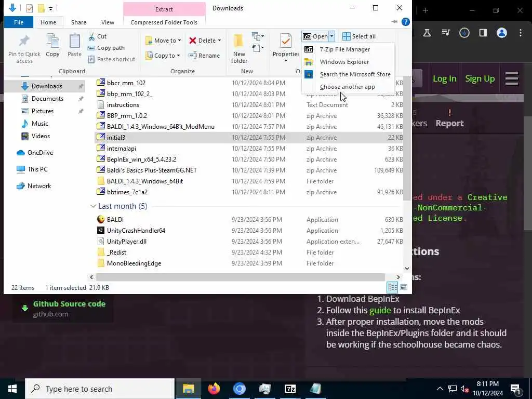Click Pin to Quick access icon

(x=24, y=42)
